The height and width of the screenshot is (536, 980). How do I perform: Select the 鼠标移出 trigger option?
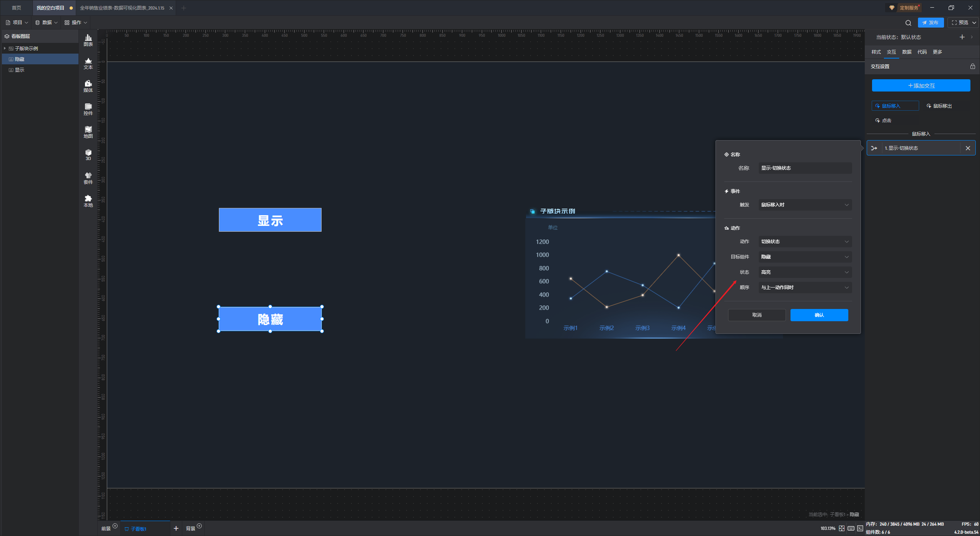click(939, 106)
